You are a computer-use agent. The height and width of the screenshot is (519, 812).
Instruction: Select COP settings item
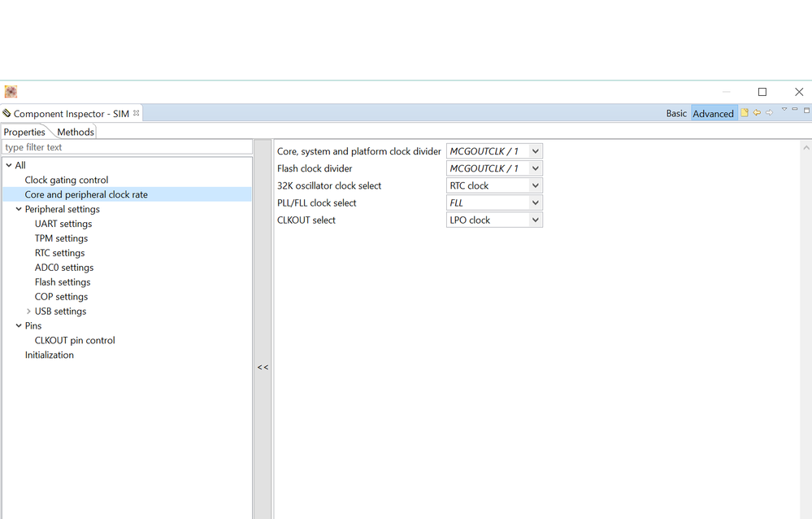(x=61, y=297)
